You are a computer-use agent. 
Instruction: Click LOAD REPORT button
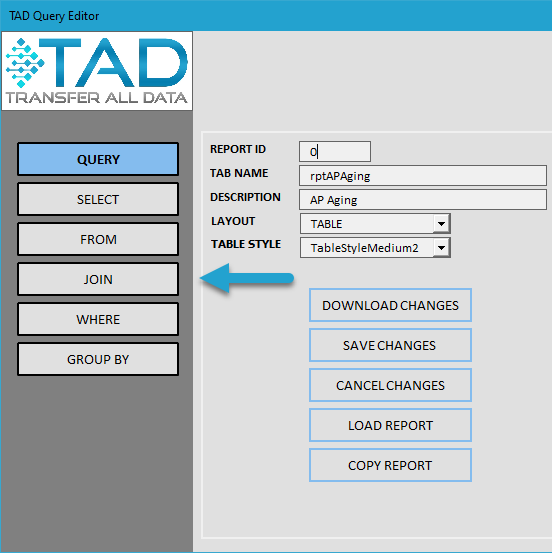pos(390,425)
